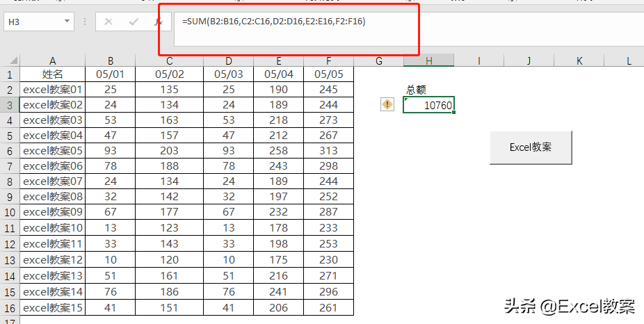Select column I header

pyautogui.click(x=479, y=60)
